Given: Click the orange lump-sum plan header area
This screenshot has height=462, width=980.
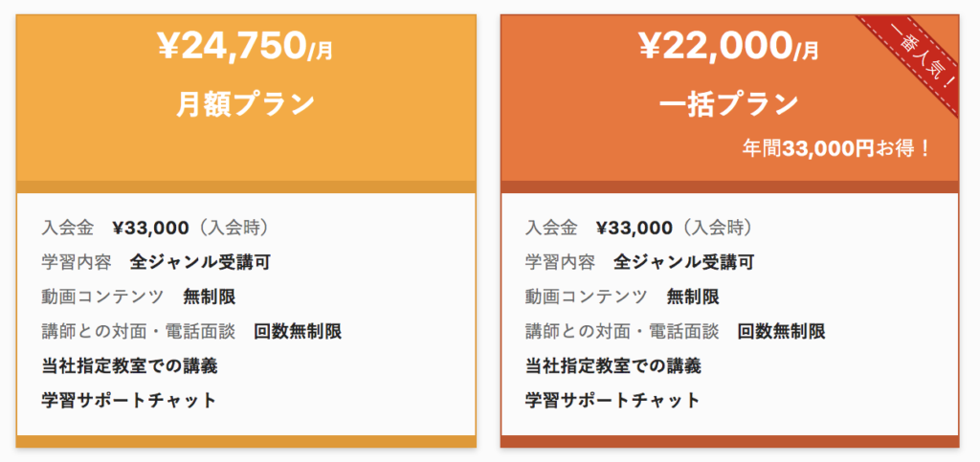Looking at the screenshot, I should pyautogui.click(x=730, y=98).
